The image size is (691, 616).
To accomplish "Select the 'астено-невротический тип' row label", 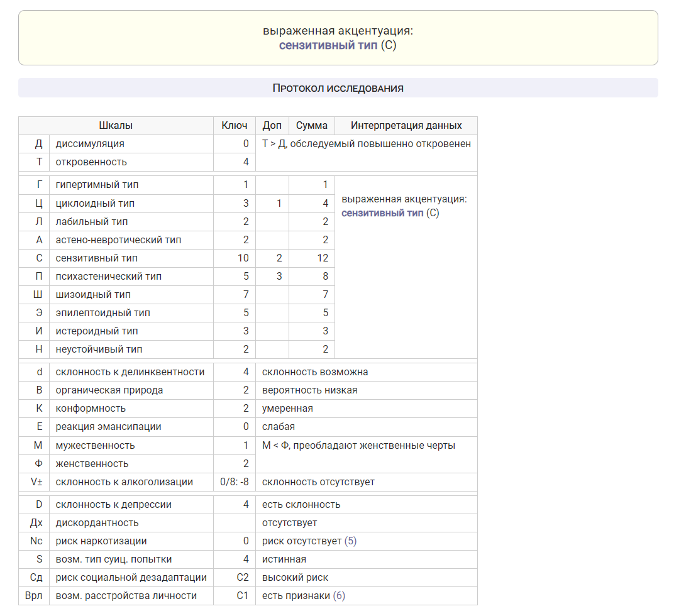I will click(x=119, y=240).
